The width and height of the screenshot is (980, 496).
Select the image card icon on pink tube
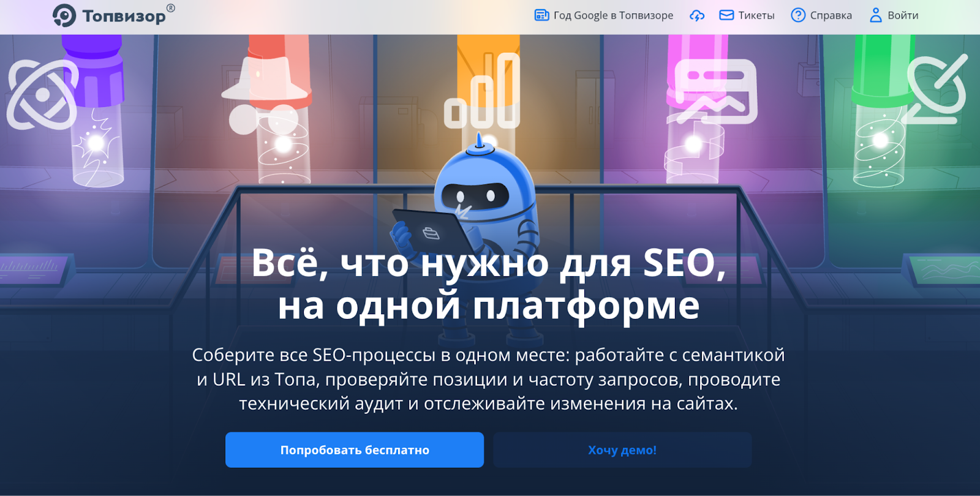[716, 92]
